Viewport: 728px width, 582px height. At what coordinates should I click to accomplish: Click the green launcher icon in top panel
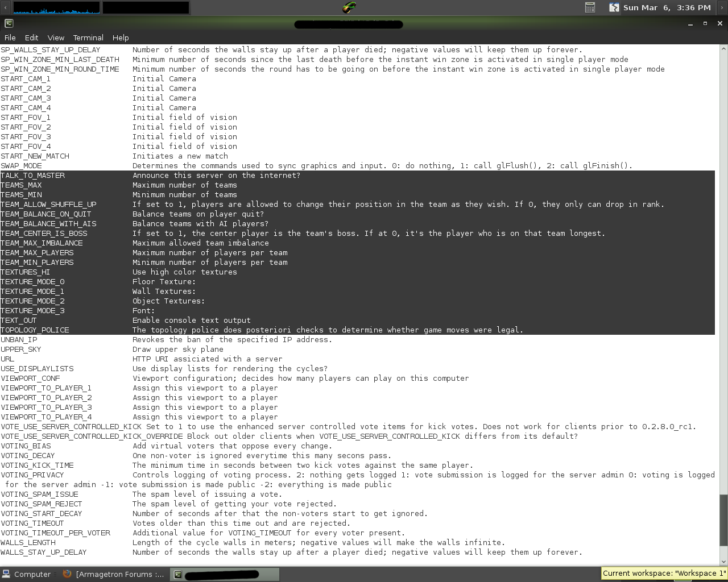tap(349, 7)
